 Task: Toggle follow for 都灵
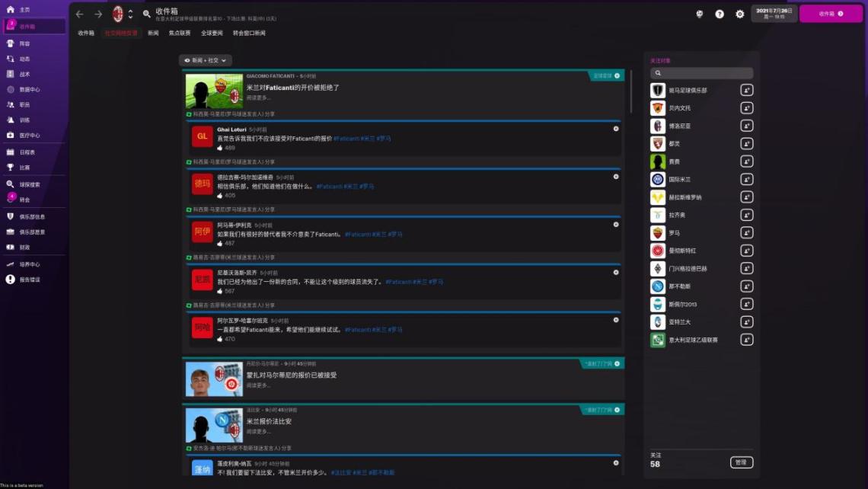click(746, 143)
